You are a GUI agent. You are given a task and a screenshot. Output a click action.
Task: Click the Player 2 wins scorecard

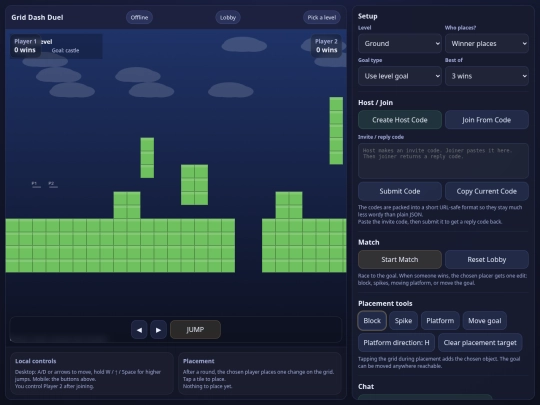coord(326,45)
